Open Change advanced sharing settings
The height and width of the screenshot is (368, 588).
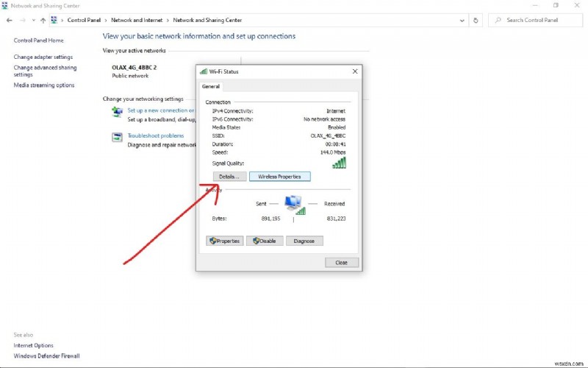pos(45,71)
